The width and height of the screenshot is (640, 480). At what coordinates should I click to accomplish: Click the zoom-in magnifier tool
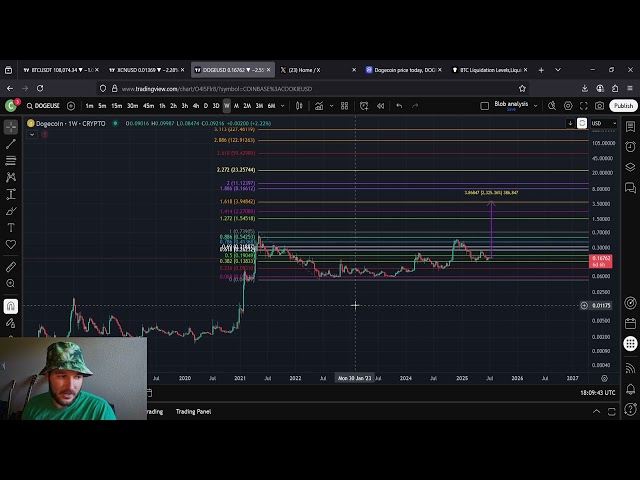[11, 284]
